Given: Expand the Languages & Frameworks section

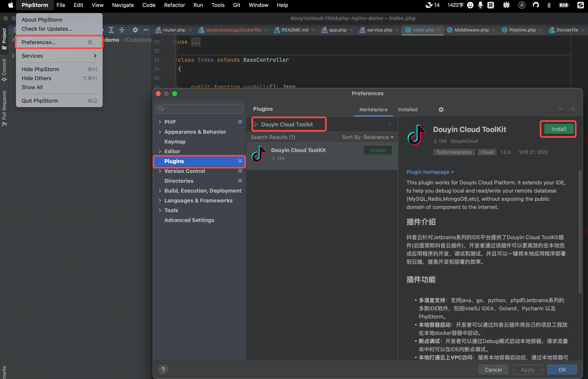Looking at the screenshot, I should [x=160, y=200].
